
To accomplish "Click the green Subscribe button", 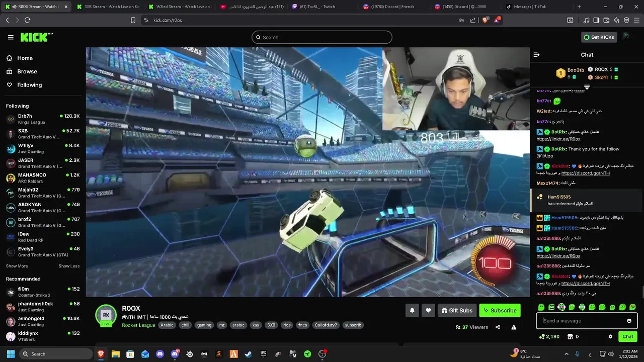I will pyautogui.click(x=500, y=311).
